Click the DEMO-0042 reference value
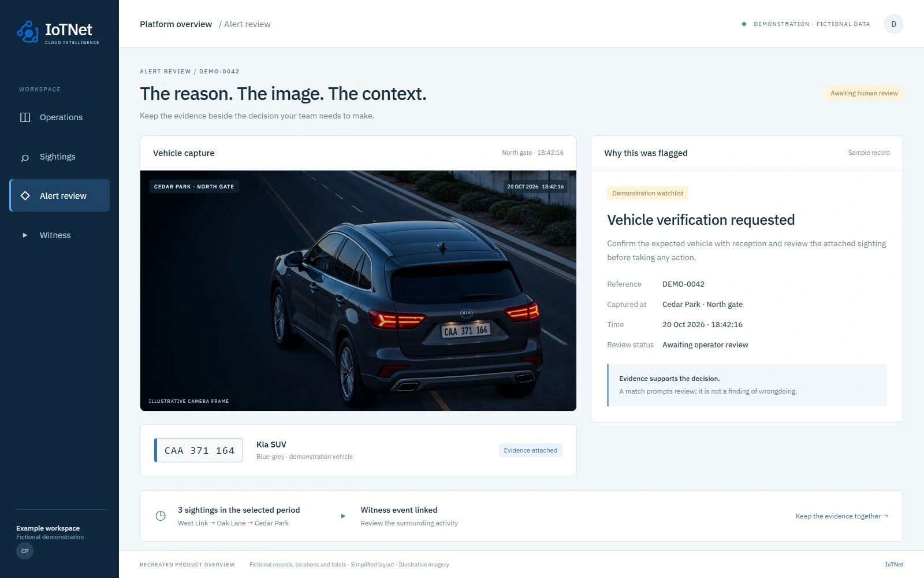Image resolution: width=924 pixels, height=578 pixels. [x=683, y=284]
